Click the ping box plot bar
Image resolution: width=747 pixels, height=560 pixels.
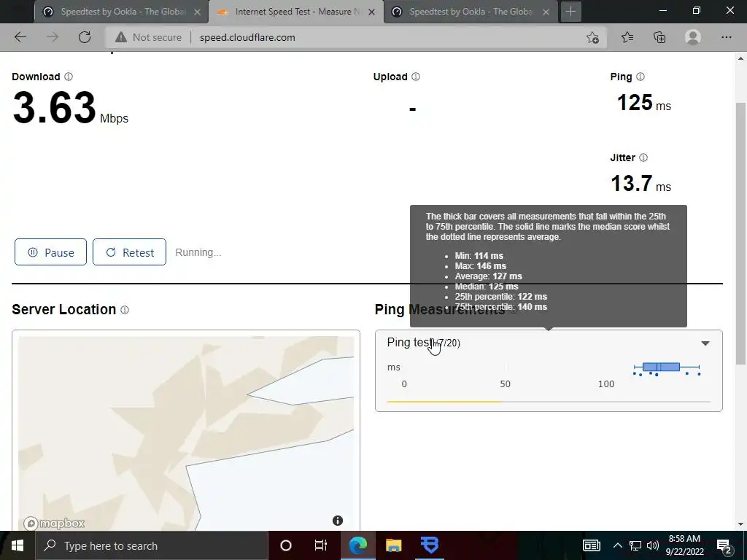tap(661, 367)
